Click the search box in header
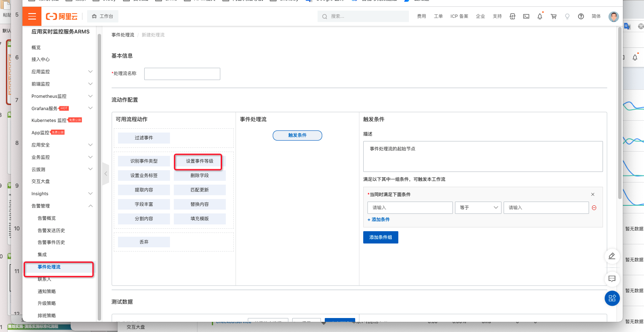 (363, 17)
